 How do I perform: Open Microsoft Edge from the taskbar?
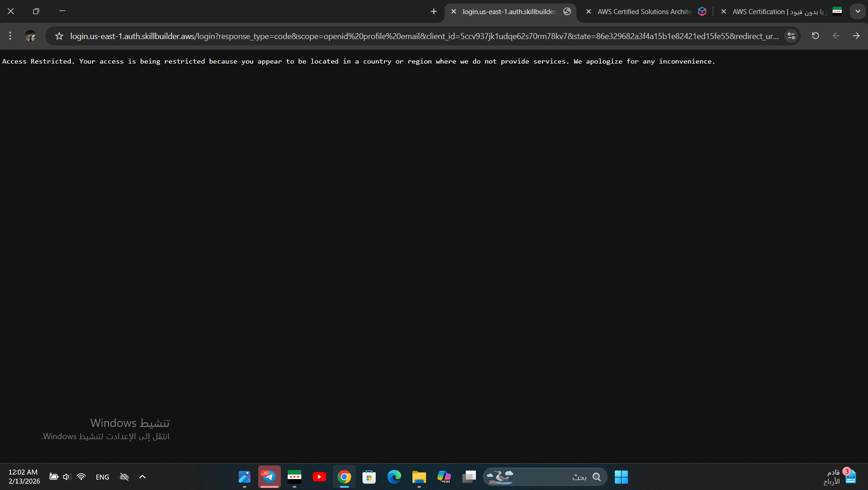click(x=394, y=477)
